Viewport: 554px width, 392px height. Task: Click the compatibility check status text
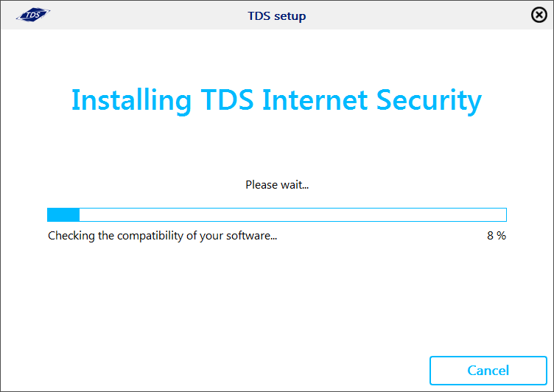point(162,236)
